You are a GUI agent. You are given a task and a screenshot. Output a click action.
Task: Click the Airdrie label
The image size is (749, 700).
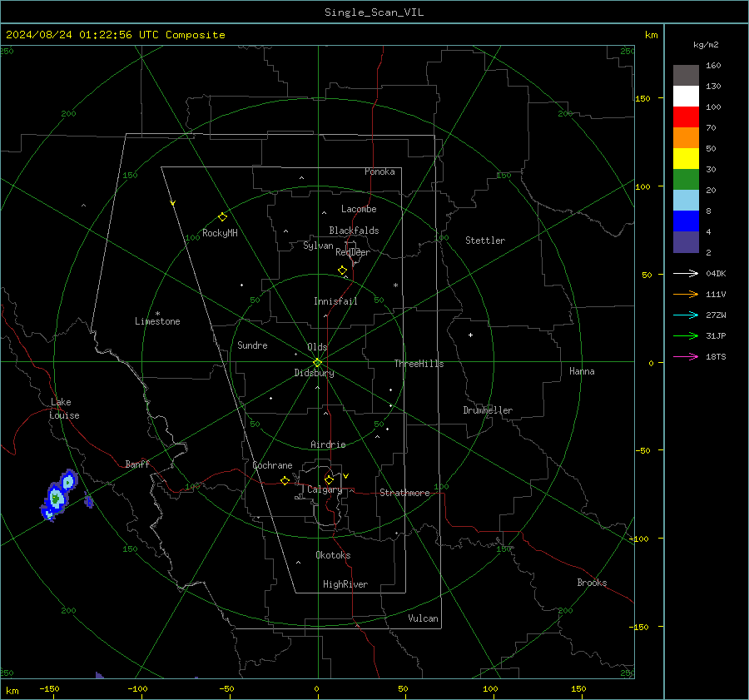click(x=328, y=444)
